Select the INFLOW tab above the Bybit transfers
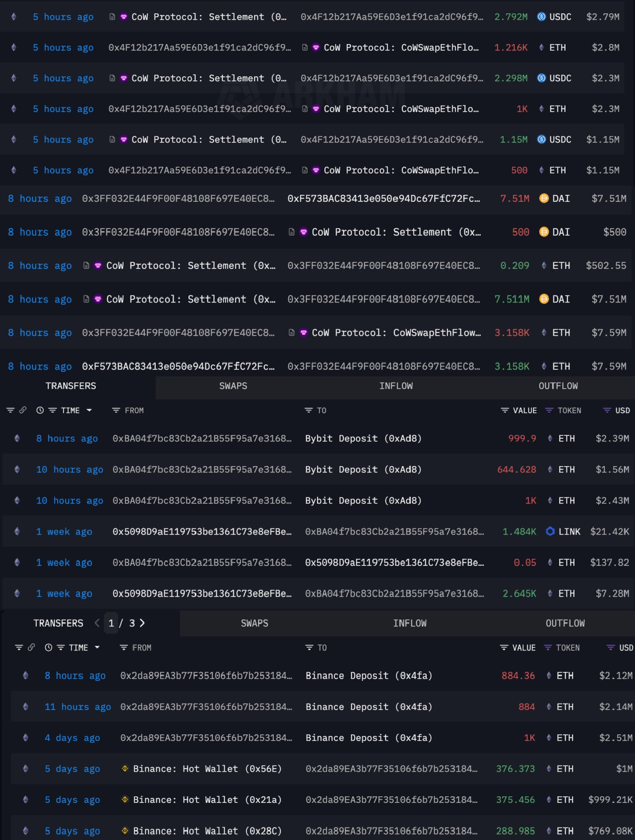Viewport: 635px width, 840px height. click(x=396, y=386)
